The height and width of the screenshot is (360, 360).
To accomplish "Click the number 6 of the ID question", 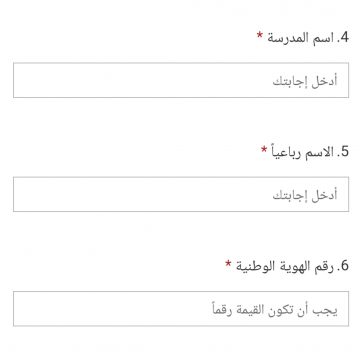I will (x=343, y=266).
